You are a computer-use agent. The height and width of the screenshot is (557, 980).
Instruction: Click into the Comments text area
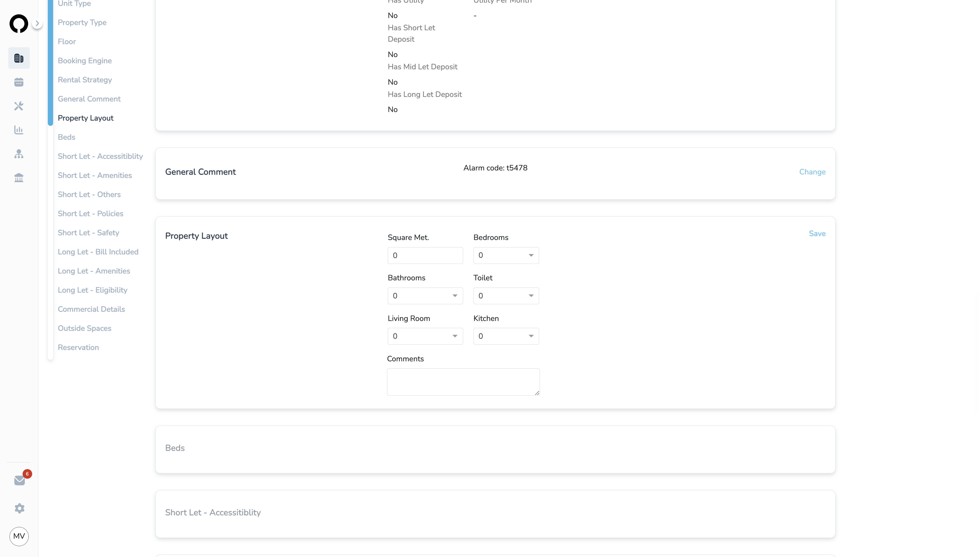tap(463, 382)
